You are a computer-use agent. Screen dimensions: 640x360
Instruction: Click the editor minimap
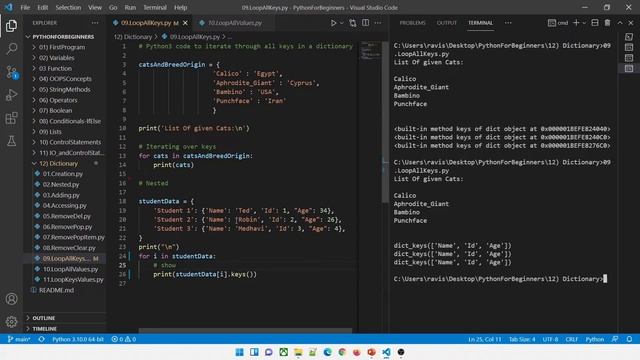370,51
